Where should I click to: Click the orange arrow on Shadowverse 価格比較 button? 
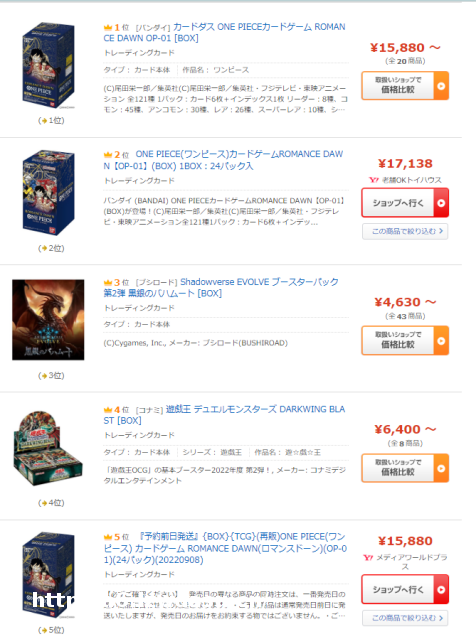coord(441,340)
